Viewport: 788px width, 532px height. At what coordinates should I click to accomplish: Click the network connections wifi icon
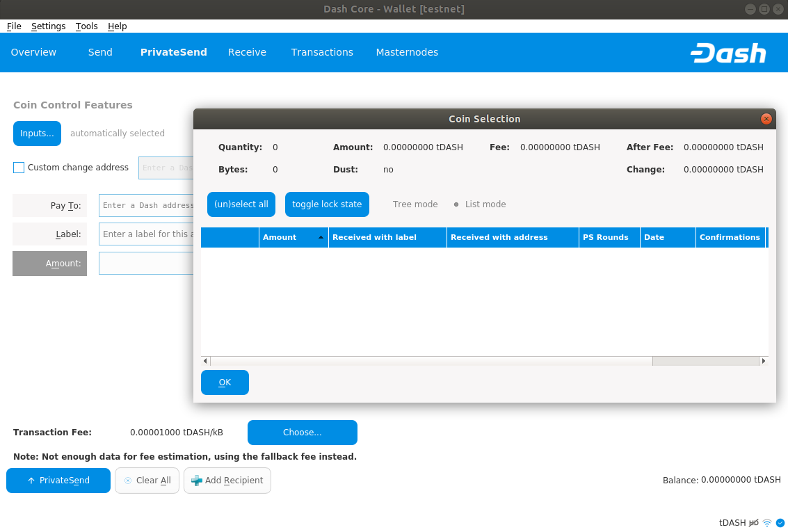pyautogui.click(x=767, y=523)
